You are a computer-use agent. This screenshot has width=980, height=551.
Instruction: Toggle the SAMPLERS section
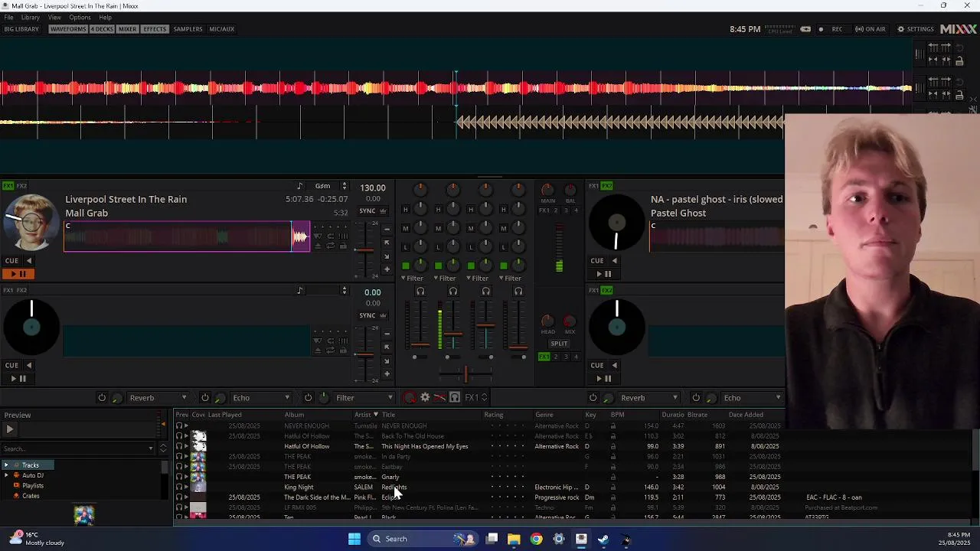188,29
